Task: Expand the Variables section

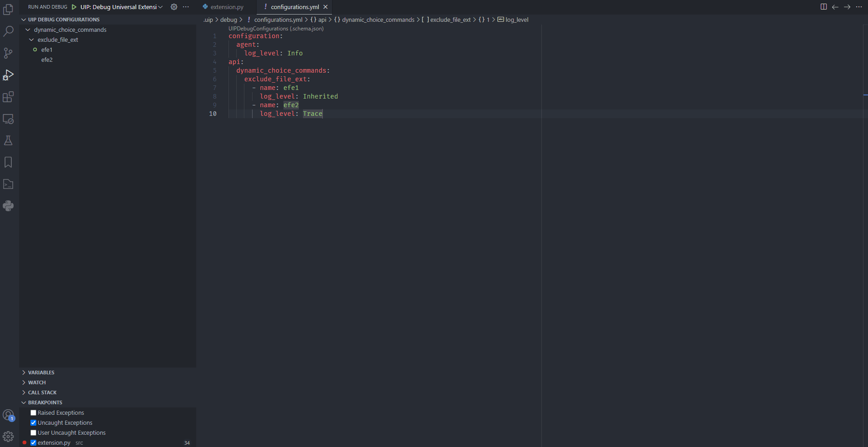Action: pyautogui.click(x=41, y=372)
